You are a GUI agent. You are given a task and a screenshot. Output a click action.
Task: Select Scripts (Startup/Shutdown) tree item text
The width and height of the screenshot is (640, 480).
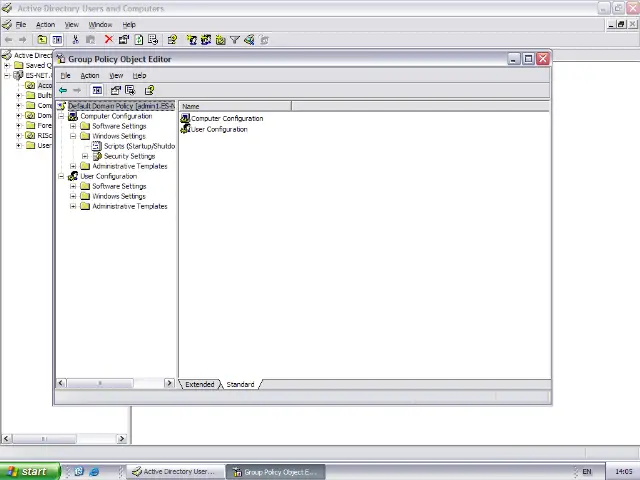point(139,146)
